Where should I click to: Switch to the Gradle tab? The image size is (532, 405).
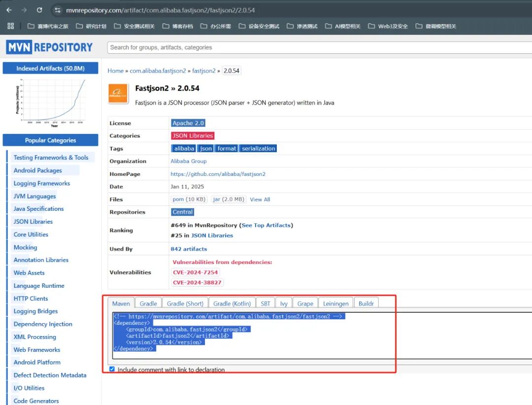tap(148, 304)
